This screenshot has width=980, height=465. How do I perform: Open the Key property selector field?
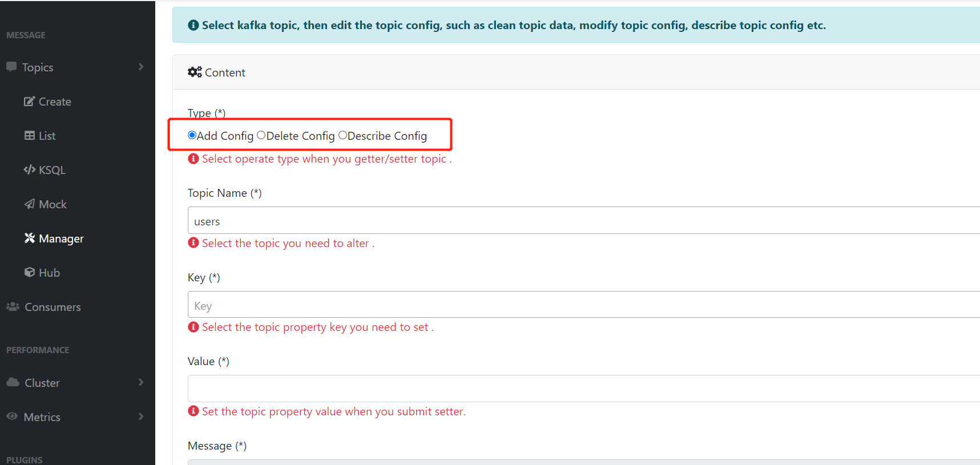coord(584,305)
